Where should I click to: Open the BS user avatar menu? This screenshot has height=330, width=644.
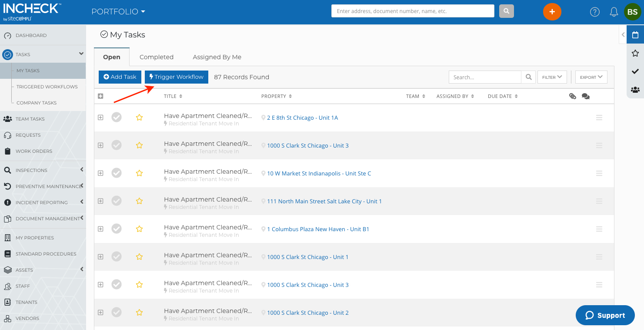coord(633,12)
